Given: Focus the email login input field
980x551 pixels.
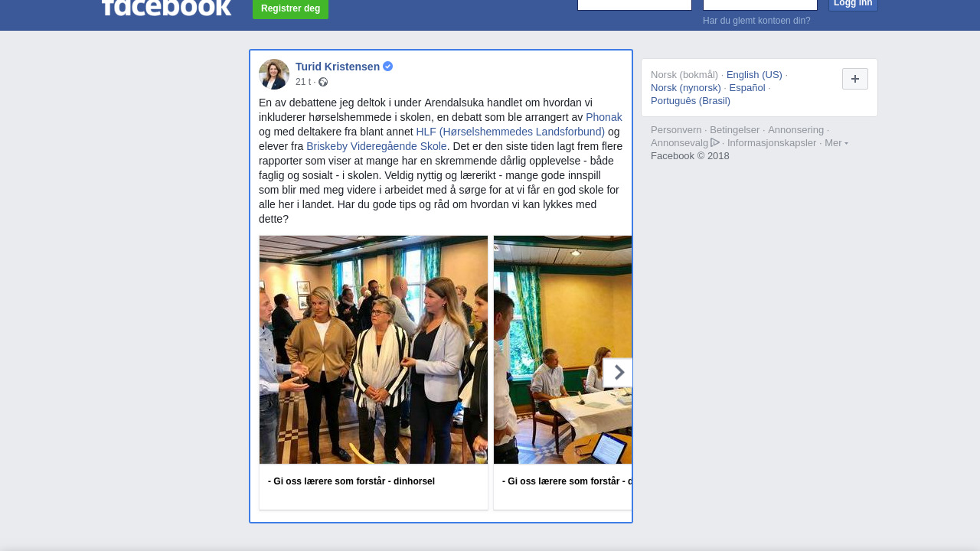Looking at the screenshot, I should click(x=635, y=5).
